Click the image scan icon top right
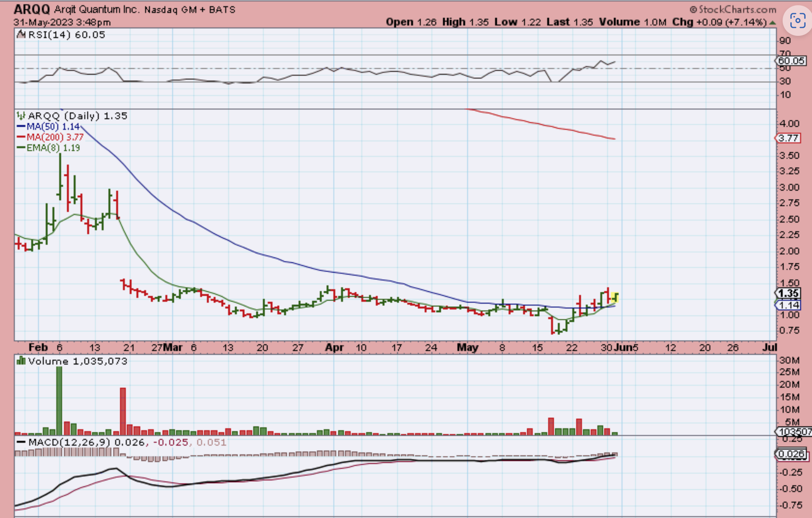The height and width of the screenshot is (518, 812). click(x=798, y=21)
